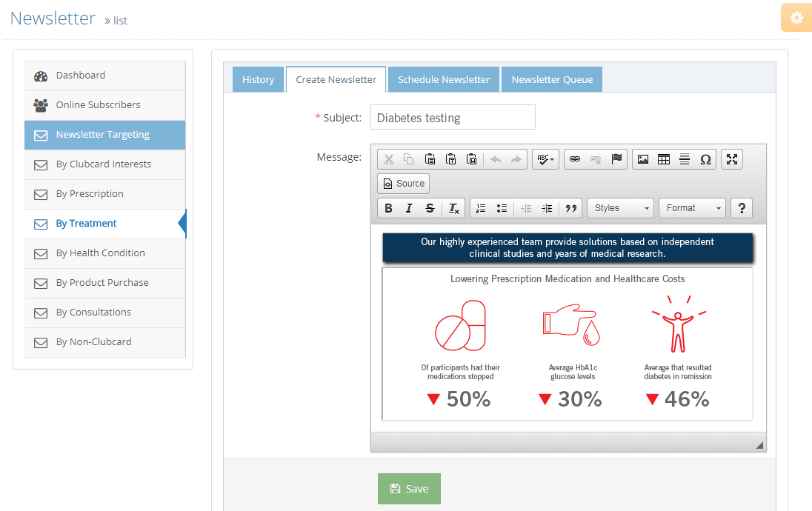The width and height of the screenshot is (812, 511).
Task: Click the Insert Image icon in editor toolbar
Action: 643,159
